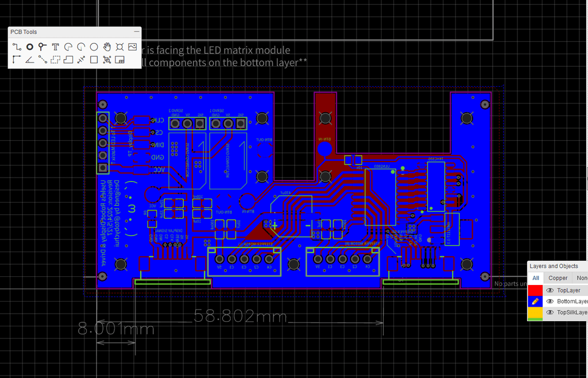The height and width of the screenshot is (378, 588).
Task: Select the Image insert tool
Action: coord(133,47)
